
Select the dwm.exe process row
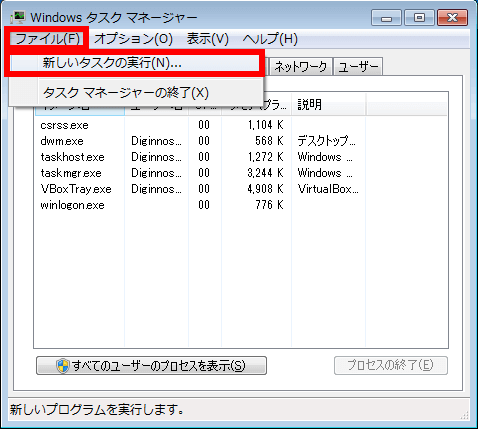[241, 141]
